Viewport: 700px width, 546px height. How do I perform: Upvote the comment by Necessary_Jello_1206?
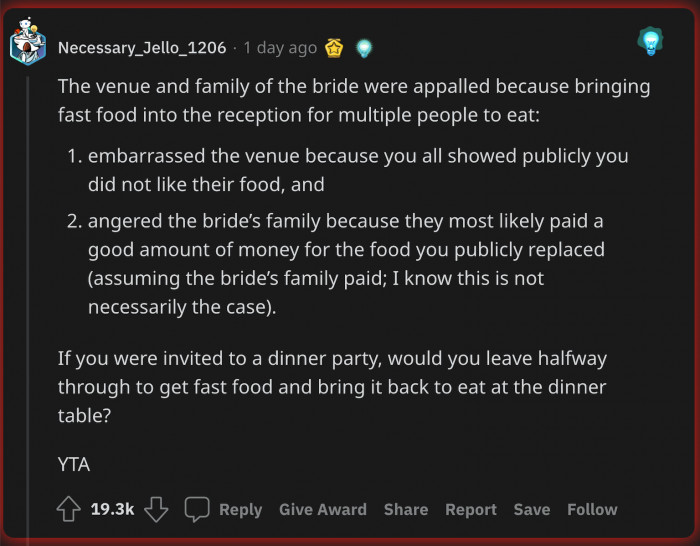(x=69, y=509)
